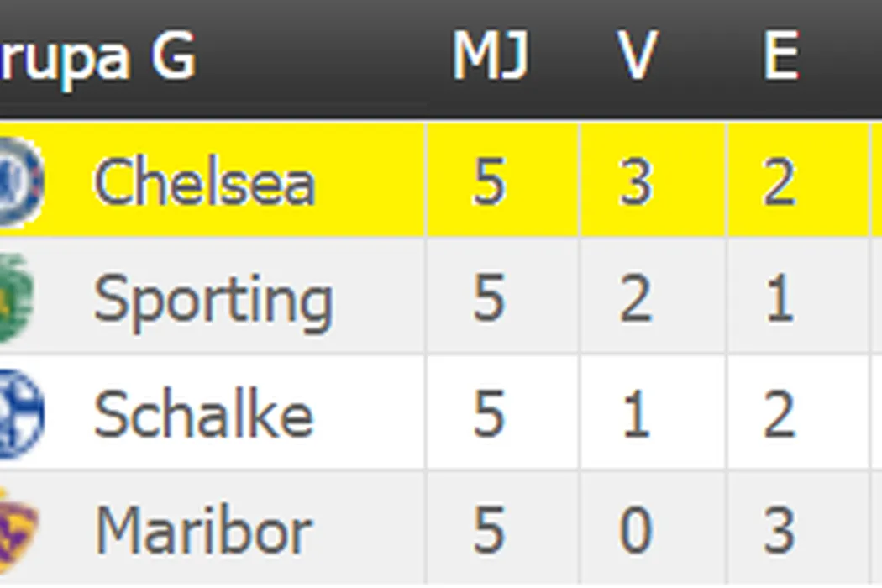Click the Grupa G table title
The width and height of the screenshot is (882, 588).
coord(97,57)
